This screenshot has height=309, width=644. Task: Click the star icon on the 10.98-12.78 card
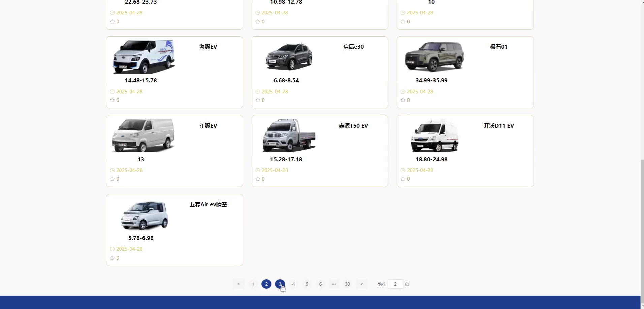pos(258,22)
